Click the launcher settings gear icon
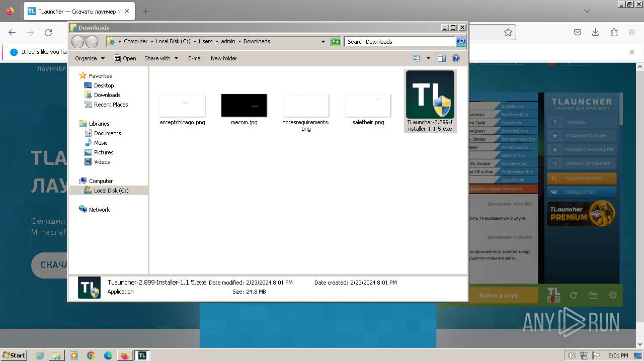Screen dimensions: 644x362 pos(613,295)
